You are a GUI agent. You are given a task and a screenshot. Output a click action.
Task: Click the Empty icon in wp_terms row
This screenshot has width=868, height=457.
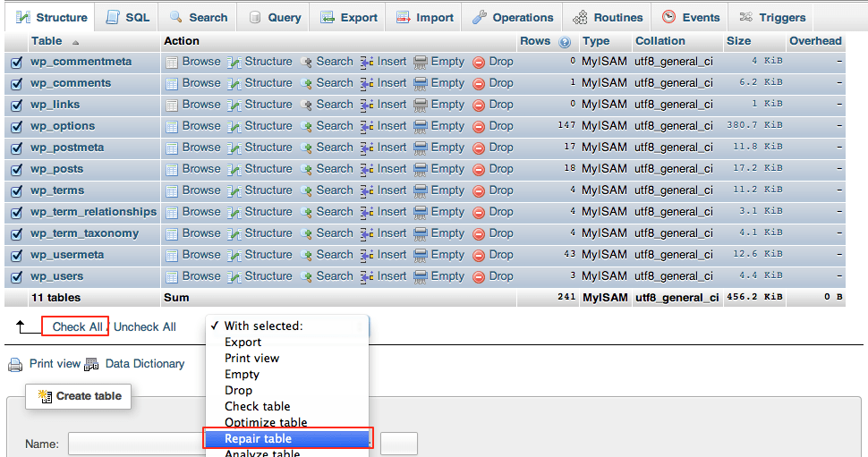click(x=421, y=191)
